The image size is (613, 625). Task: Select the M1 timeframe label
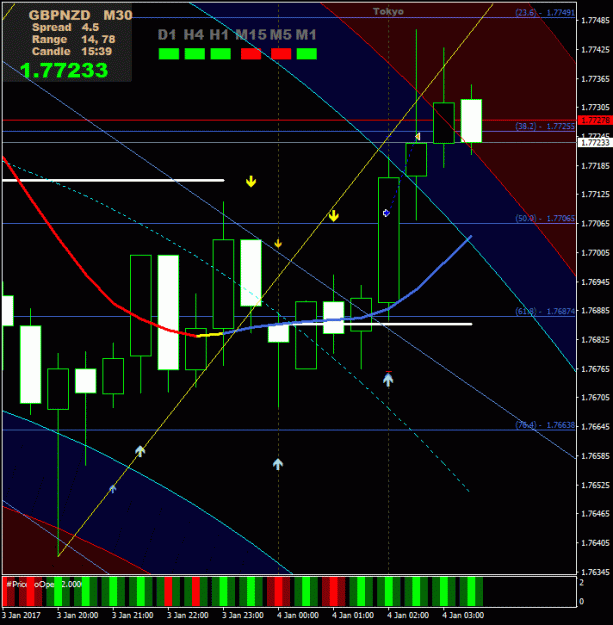pyautogui.click(x=306, y=35)
